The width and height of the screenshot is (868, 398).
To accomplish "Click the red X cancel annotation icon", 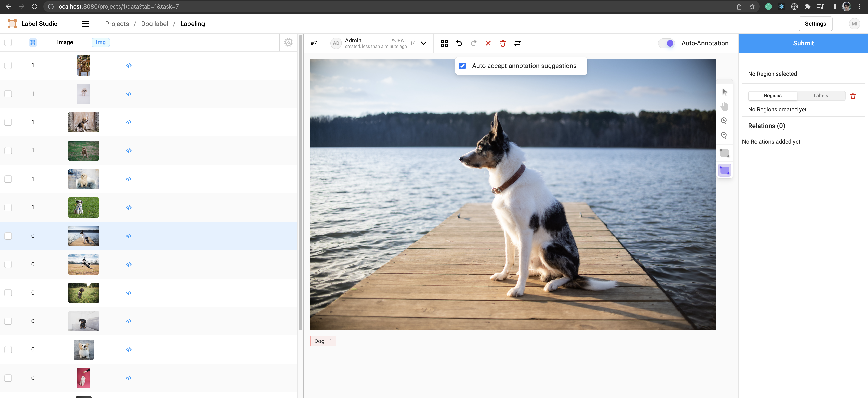I will click(x=488, y=43).
